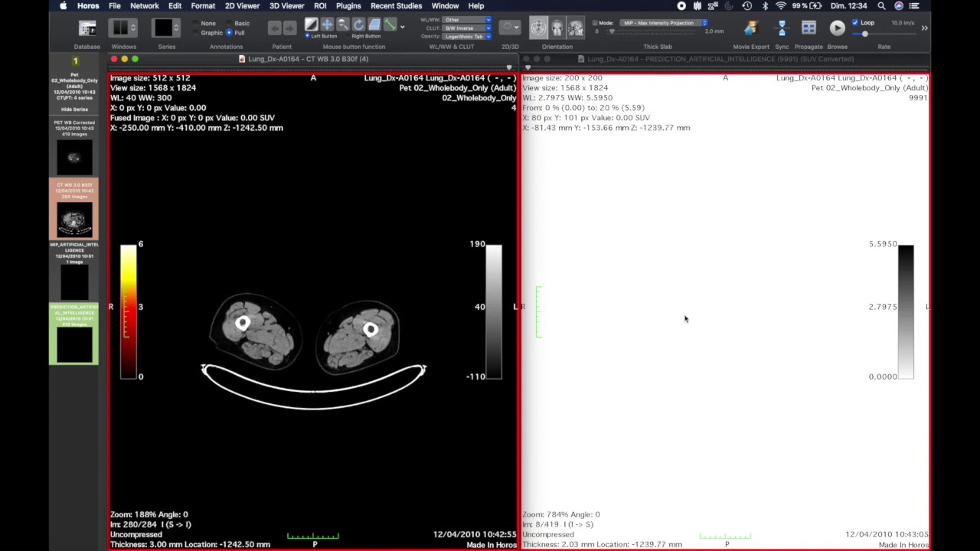
Task: Open the ROI menu
Action: point(320,5)
